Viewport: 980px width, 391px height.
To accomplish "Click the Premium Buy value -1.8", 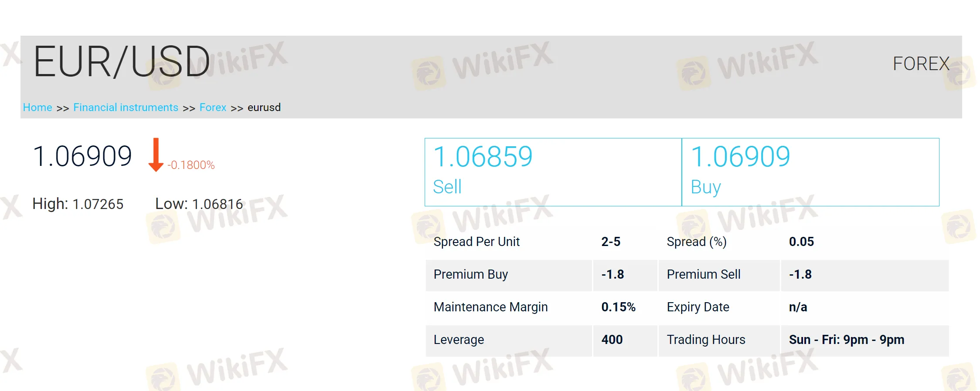I will tap(612, 274).
